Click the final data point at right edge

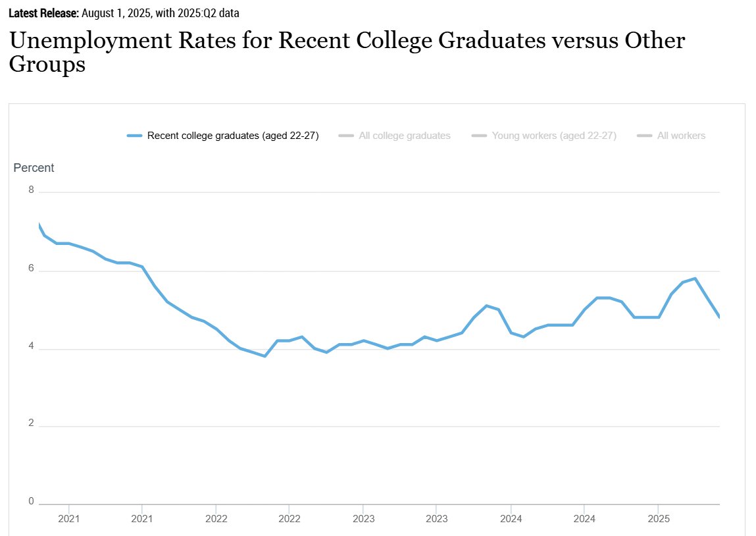719,317
